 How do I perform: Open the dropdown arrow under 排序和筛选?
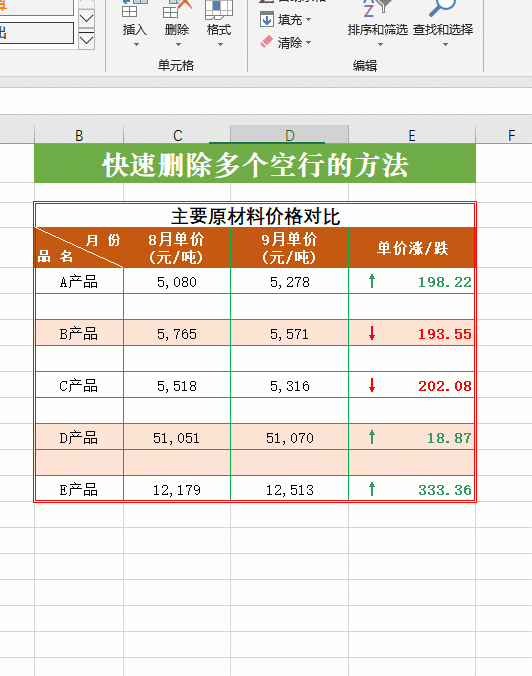[380, 44]
